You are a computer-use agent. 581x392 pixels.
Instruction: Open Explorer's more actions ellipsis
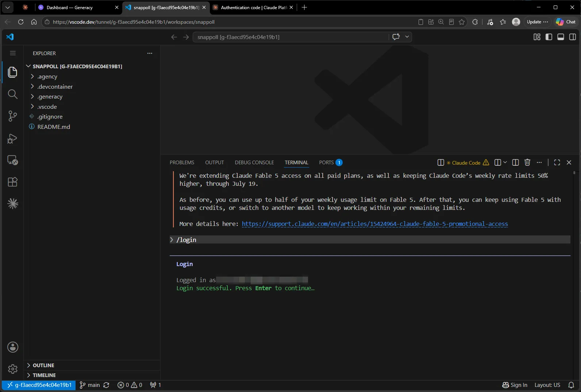[150, 53]
